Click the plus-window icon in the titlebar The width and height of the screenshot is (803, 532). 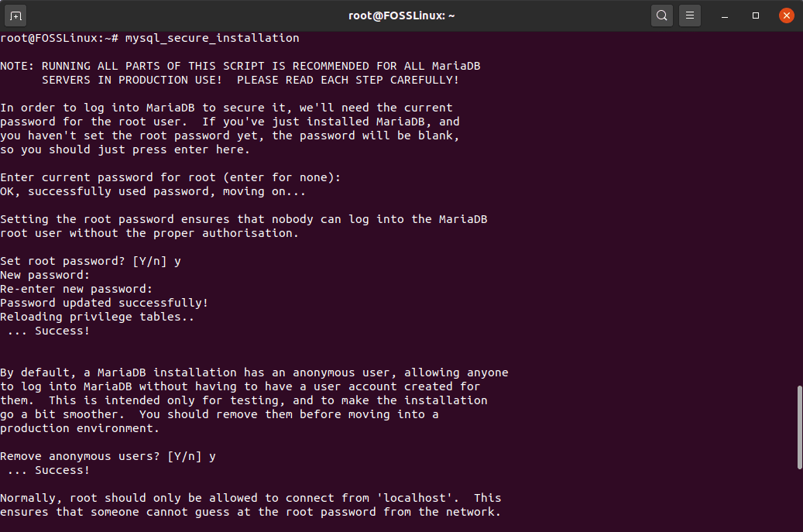tap(15, 15)
